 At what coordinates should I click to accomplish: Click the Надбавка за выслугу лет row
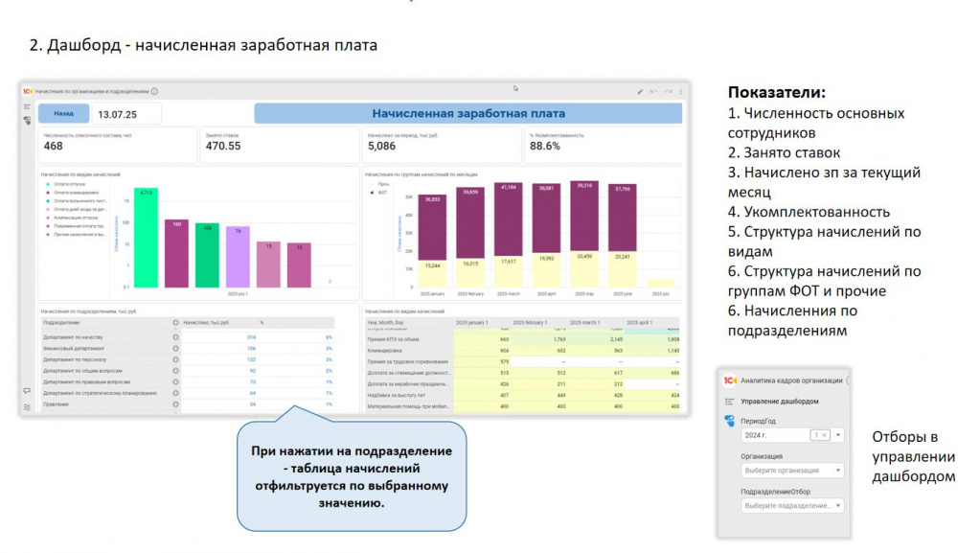pos(522,396)
